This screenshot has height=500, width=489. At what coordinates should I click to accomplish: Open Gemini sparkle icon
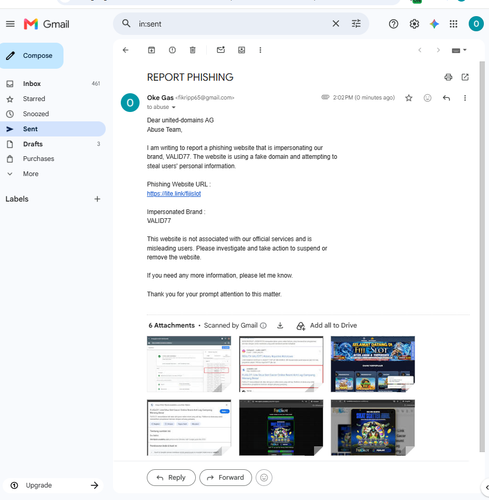coord(434,24)
